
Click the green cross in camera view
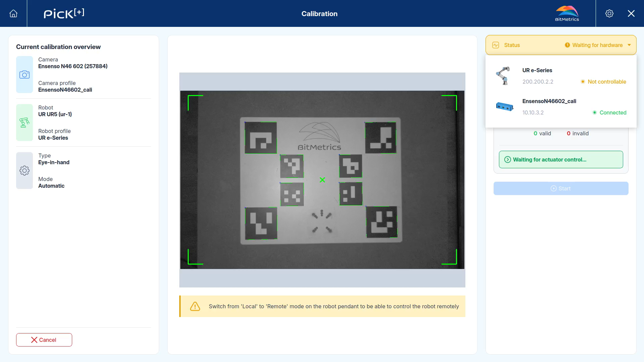(x=322, y=180)
